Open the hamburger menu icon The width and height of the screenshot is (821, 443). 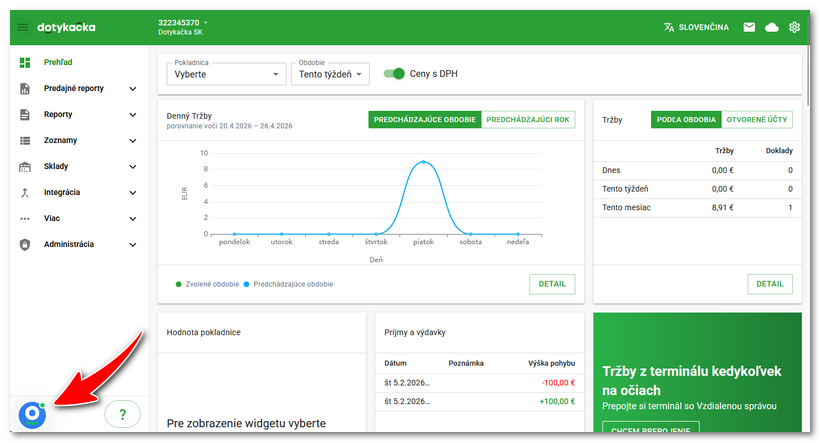23,27
